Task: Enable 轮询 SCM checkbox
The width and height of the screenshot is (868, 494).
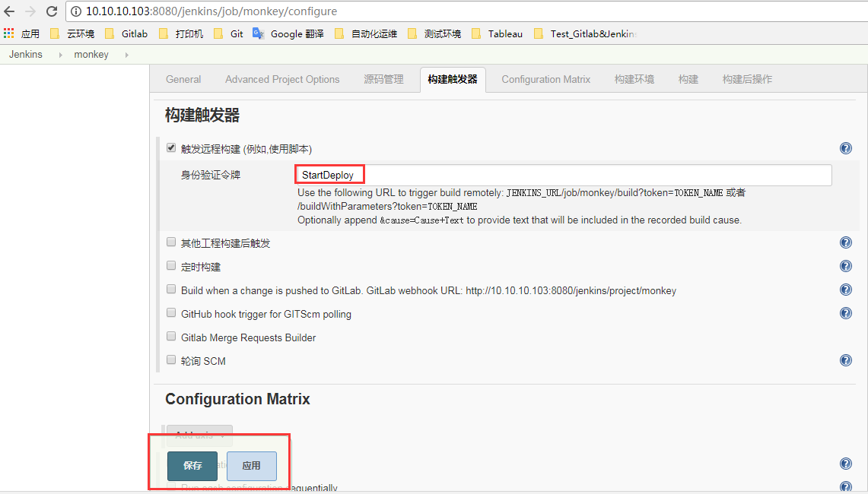Action: 171,359
